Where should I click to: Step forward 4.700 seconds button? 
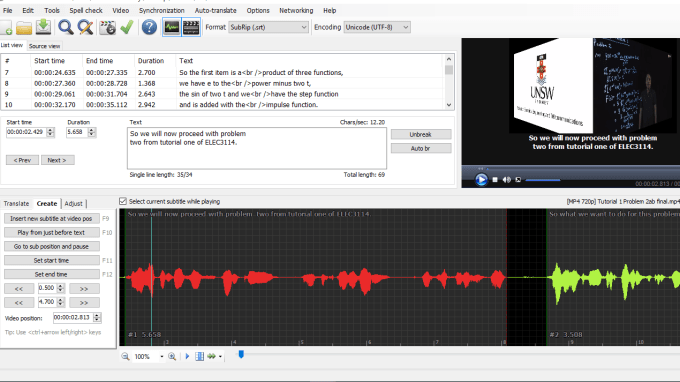click(x=84, y=302)
